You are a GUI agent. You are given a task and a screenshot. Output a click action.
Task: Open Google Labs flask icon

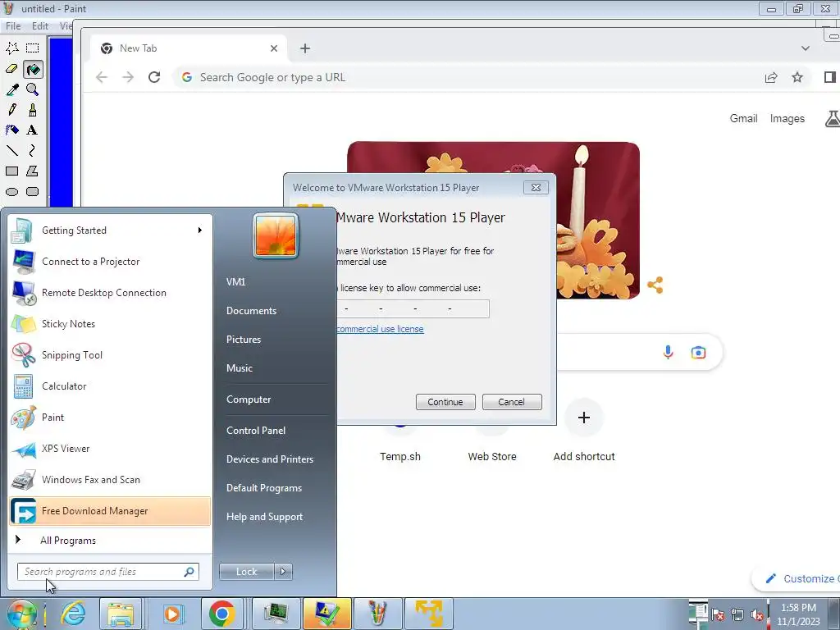tap(832, 118)
